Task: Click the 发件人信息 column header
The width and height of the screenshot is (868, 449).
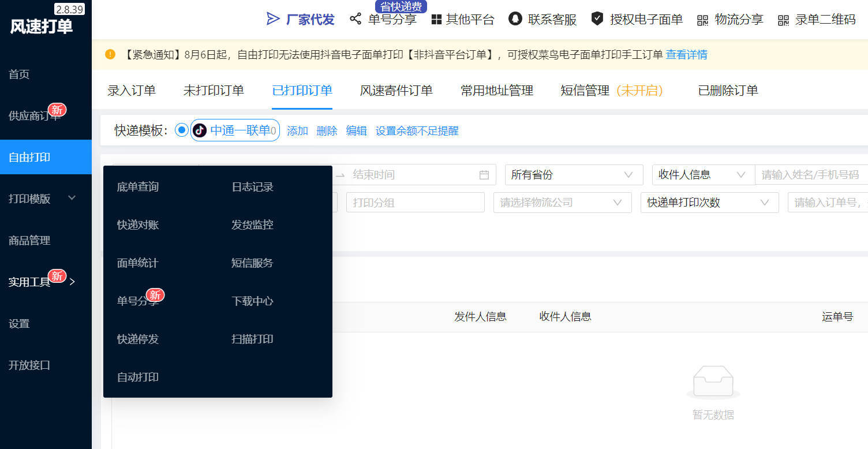Action: click(480, 316)
